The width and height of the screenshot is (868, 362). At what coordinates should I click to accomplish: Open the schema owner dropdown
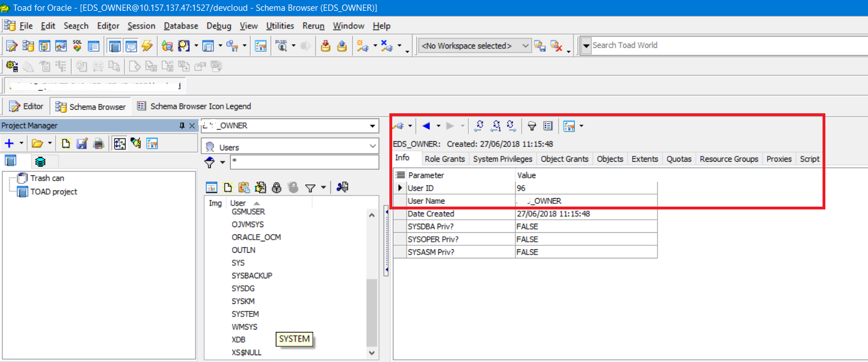point(373,126)
